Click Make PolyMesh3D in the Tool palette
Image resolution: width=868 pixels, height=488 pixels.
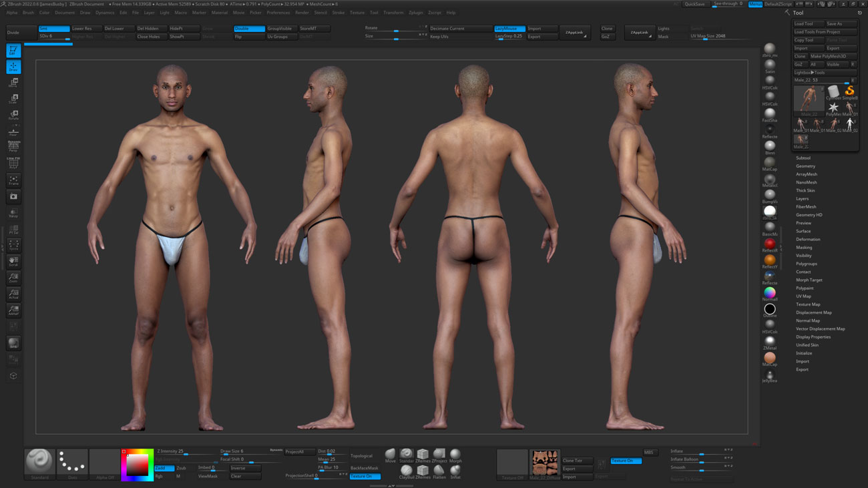click(x=831, y=55)
